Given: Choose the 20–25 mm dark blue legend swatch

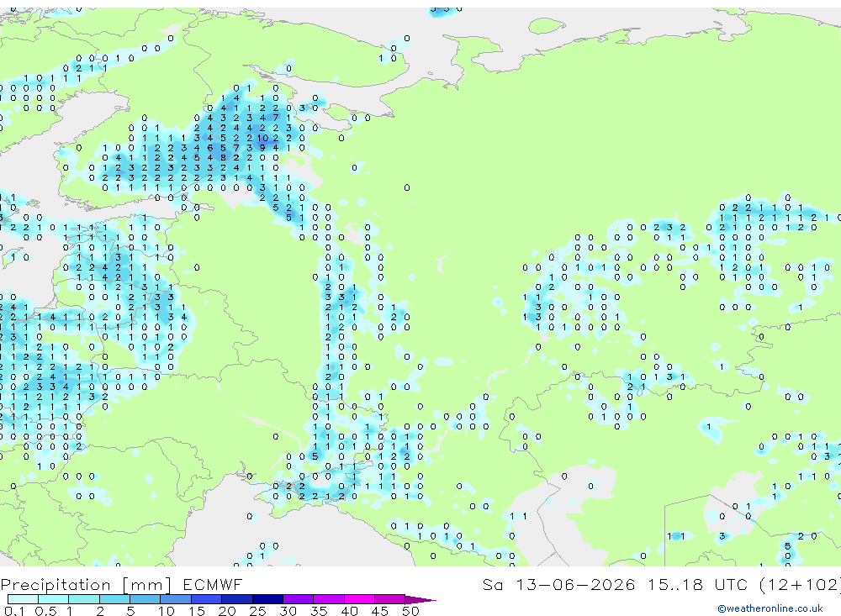Looking at the screenshot, I should [x=237, y=599].
